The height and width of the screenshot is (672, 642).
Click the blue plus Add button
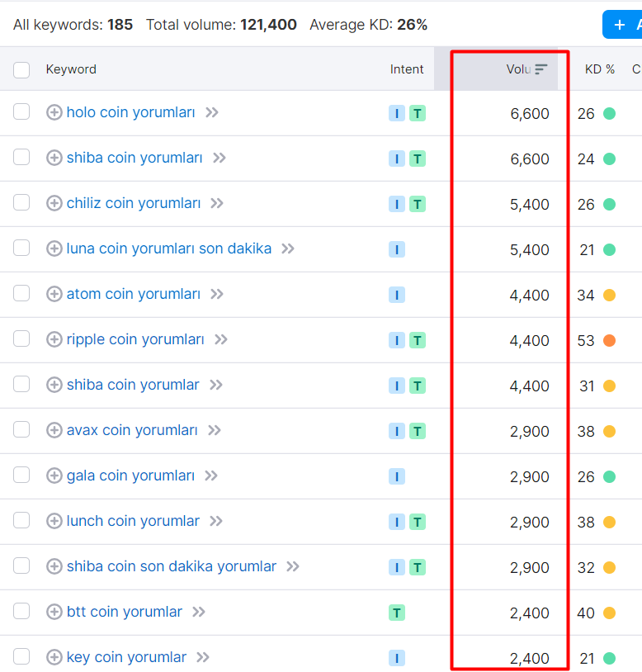tap(622, 25)
